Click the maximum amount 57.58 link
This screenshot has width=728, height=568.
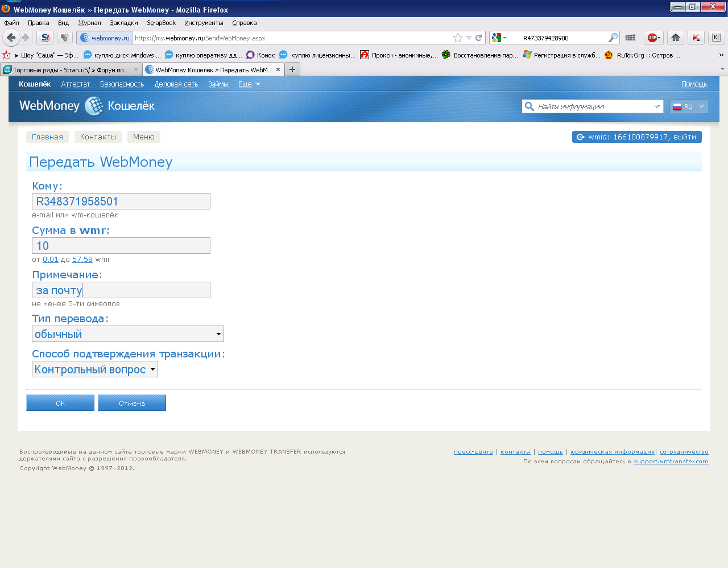coord(82,259)
